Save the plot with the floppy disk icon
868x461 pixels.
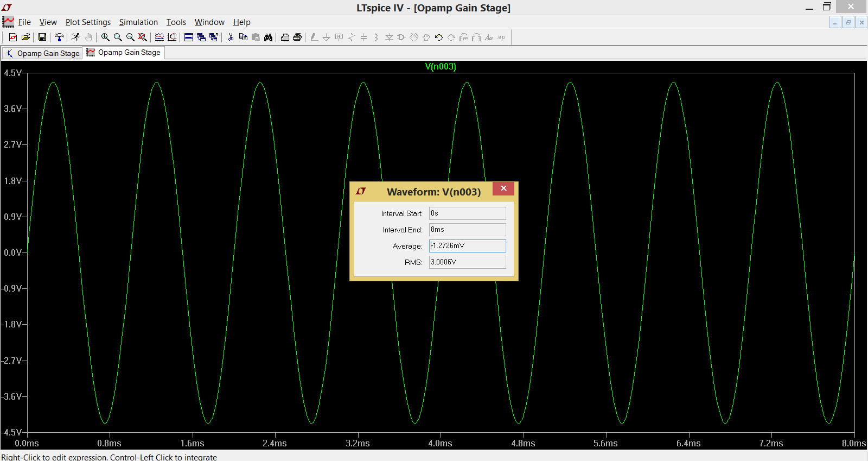point(42,37)
